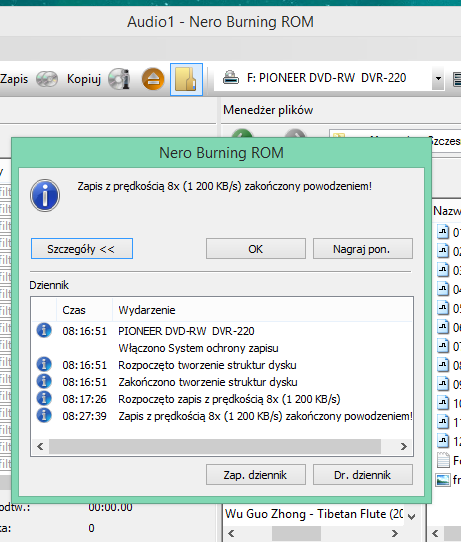The height and width of the screenshot is (542, 461).
Task: Select audio file 11 in file manager
Action: pos(448,422)
